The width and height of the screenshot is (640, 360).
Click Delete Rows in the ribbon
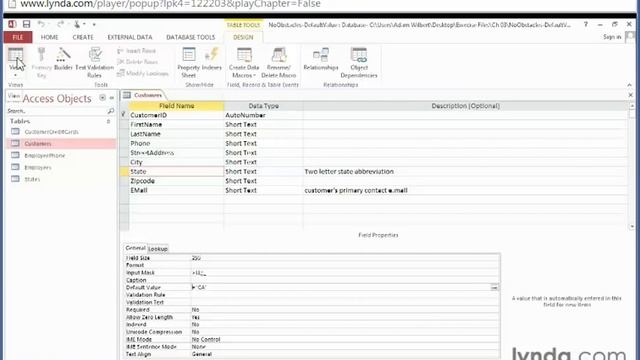138,62
